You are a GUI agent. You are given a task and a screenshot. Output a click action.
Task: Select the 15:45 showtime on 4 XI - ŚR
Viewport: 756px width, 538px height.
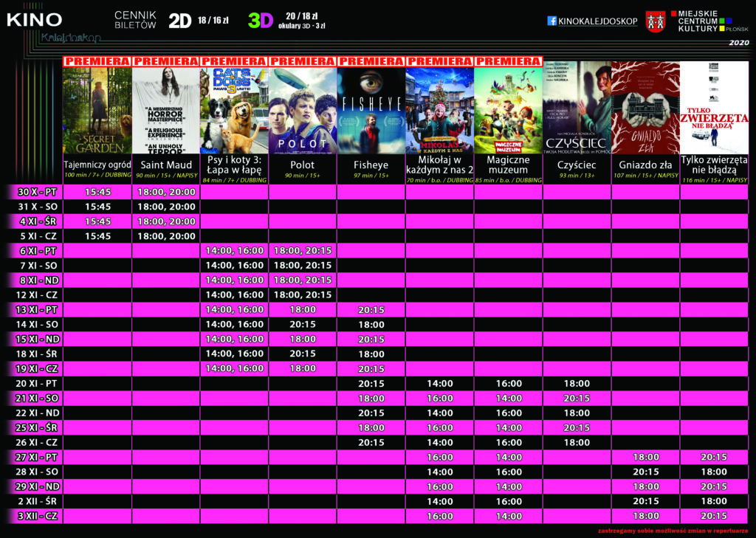click(97, 221)
